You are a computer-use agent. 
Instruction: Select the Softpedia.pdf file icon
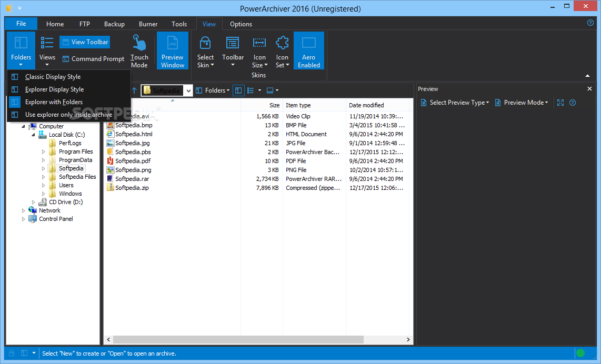(x=111, y=161)
